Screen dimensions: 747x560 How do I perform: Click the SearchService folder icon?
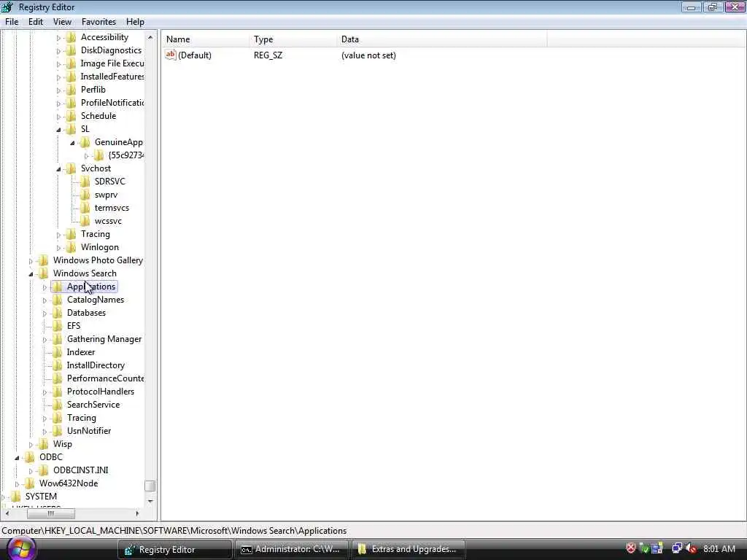pos(57,404)
